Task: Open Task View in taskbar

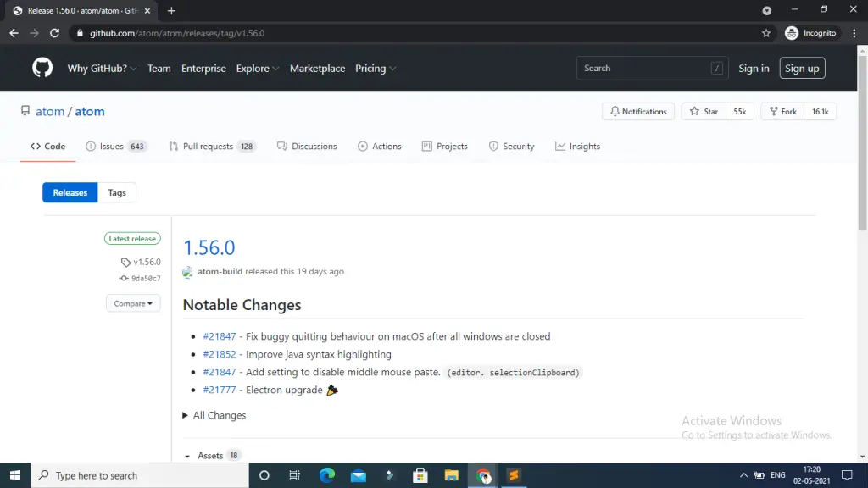Action: point(294,475)
